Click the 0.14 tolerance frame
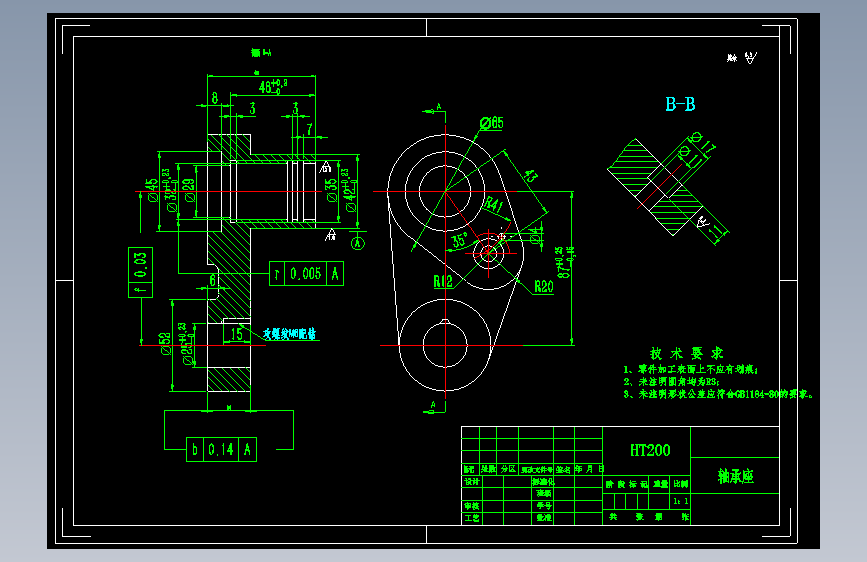 tap(221, 449)
